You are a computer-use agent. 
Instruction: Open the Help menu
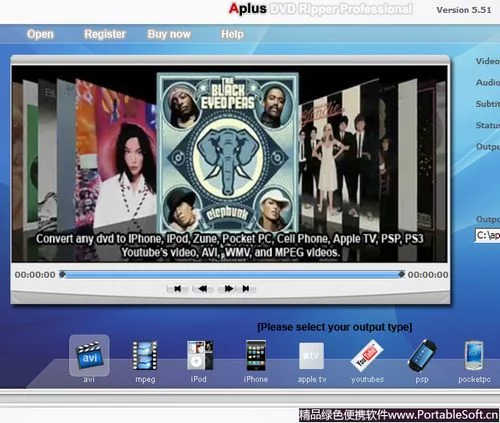232,34
